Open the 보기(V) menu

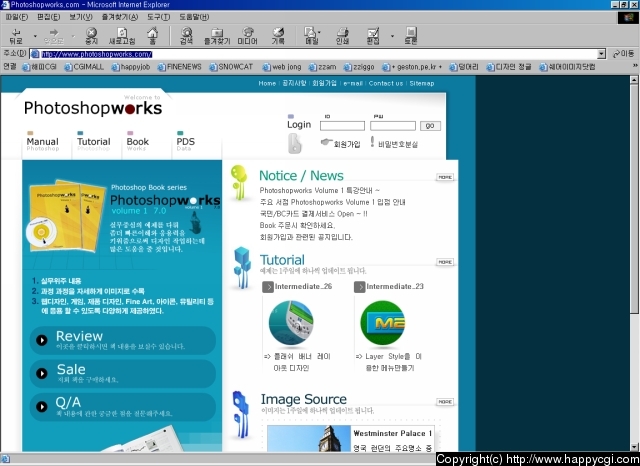(x=80, y=17)
